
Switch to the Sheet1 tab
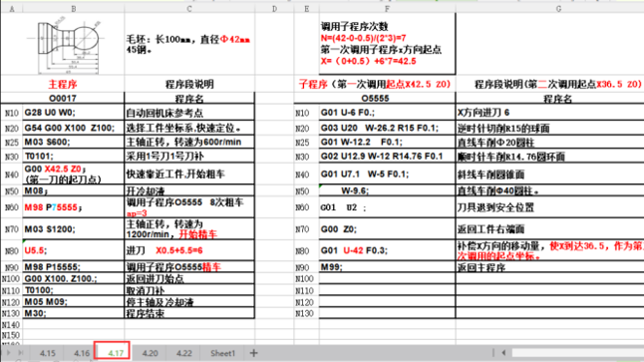point(222,353)
